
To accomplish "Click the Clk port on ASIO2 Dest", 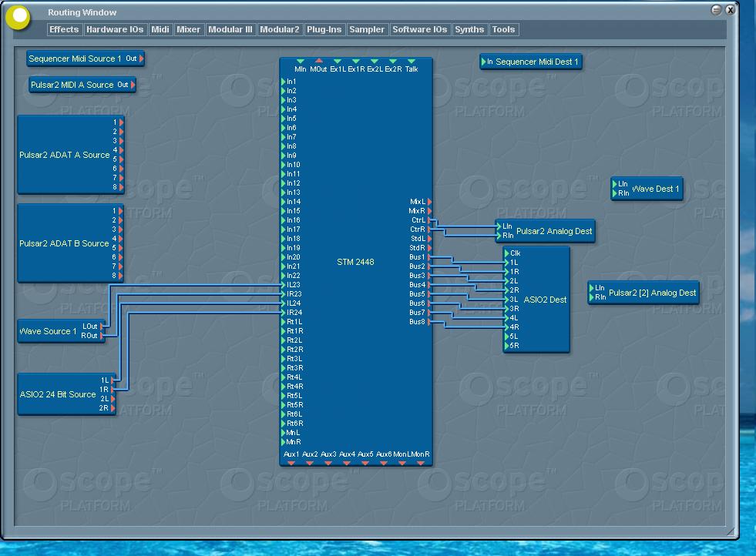I will point(507,253).
